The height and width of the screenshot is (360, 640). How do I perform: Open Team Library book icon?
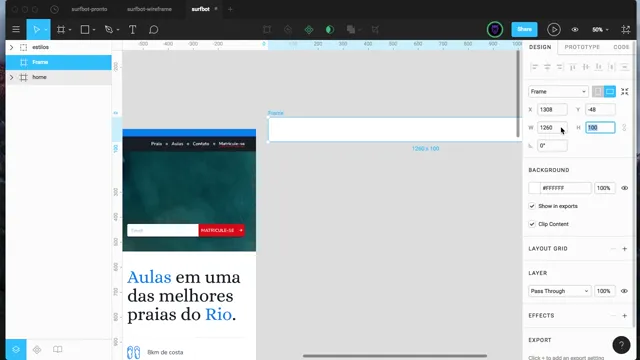coord(58,349)
